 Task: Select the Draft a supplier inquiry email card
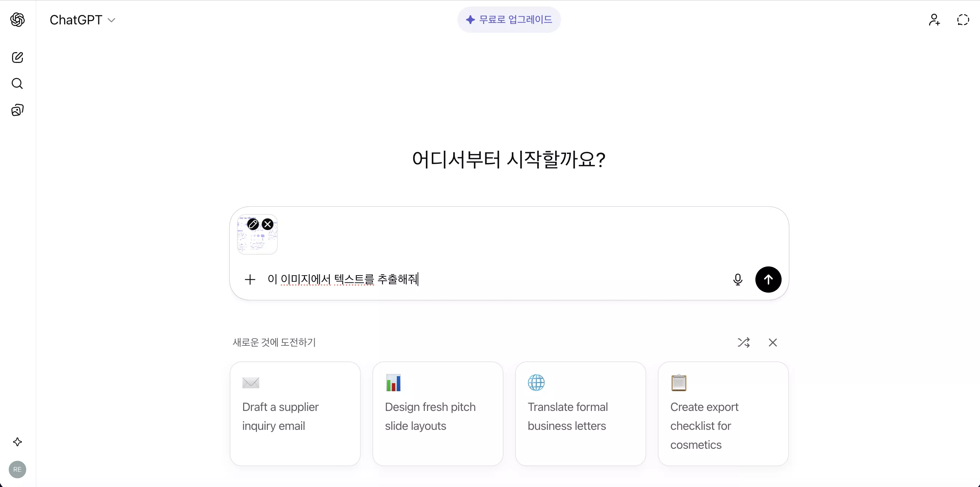tap(295, 415)
